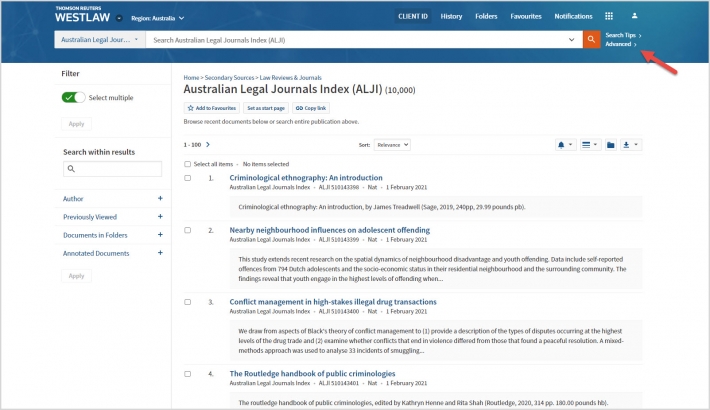Image resolution: width=710 pixels, height=410 pixels.
Task: Open Notifications in the header
Action: [573, 16]
